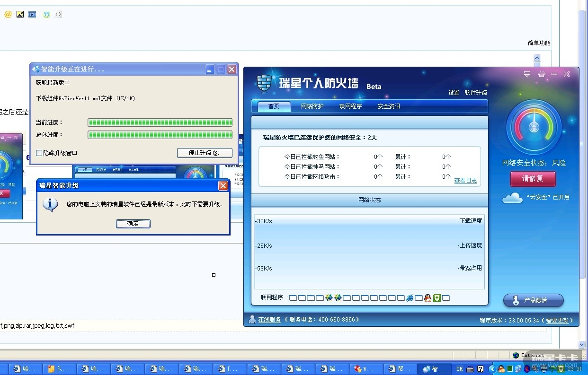Switch to 联网程序 tab
The width and height of the screenshot is (588, 375).
coord(351,106)
